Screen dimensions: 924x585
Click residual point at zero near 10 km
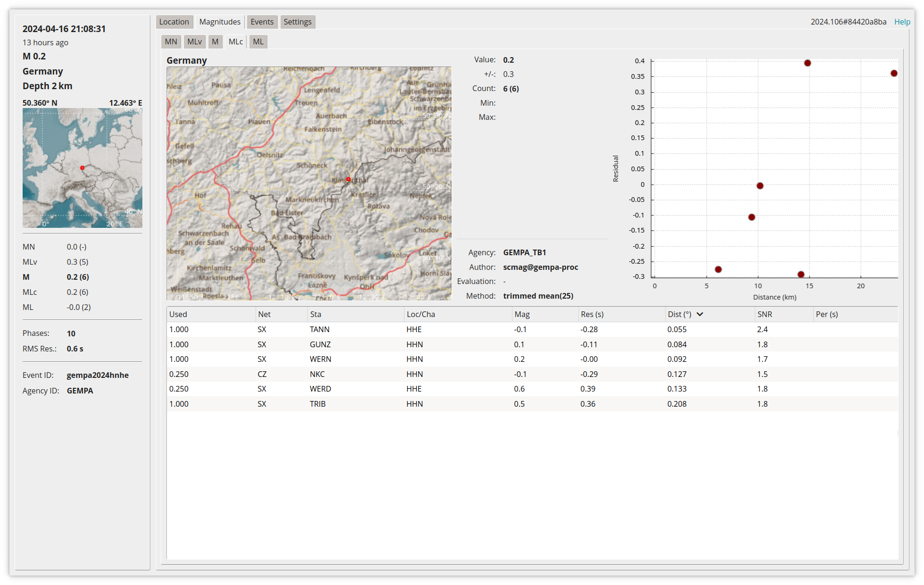[760, 186]
